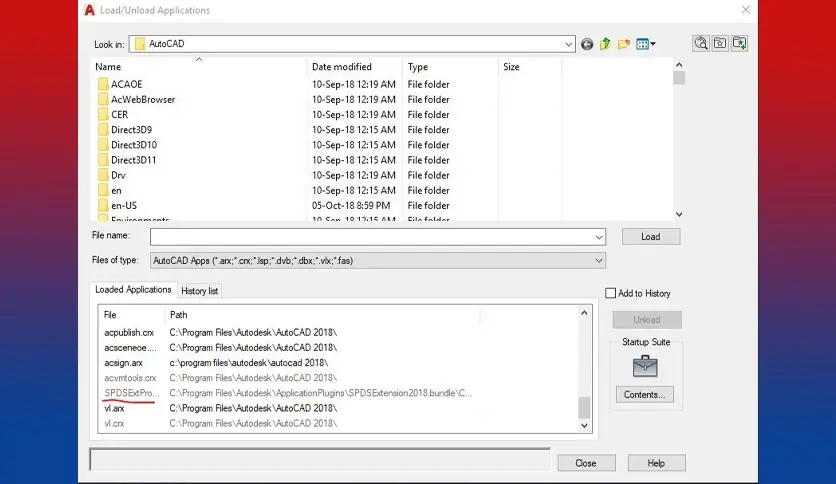The image size is (836, 484).
Task: Expand the File name dropdown arrow
Action: point(599,237)
